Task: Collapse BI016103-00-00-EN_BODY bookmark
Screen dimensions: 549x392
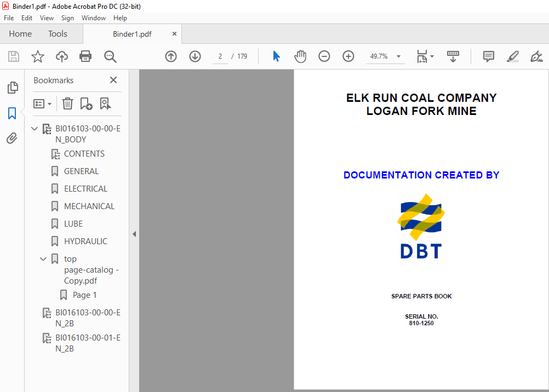Action: tap(35, 129)
